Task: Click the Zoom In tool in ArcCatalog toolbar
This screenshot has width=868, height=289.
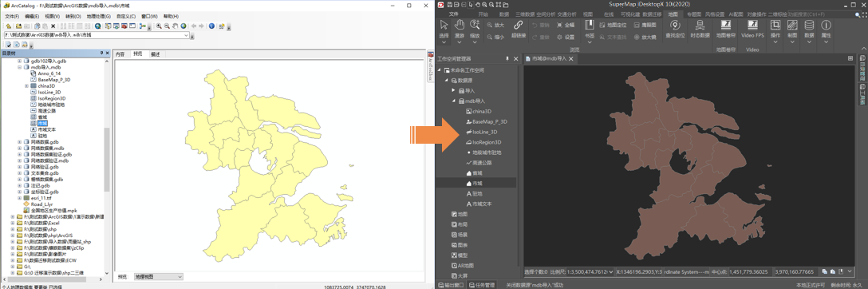Action: (x=159, y=26)
